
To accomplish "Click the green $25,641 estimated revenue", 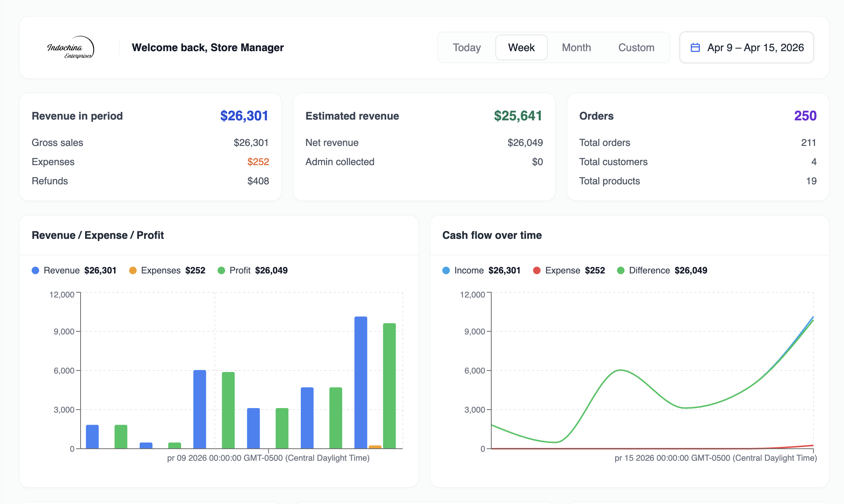I will (518, 116).
